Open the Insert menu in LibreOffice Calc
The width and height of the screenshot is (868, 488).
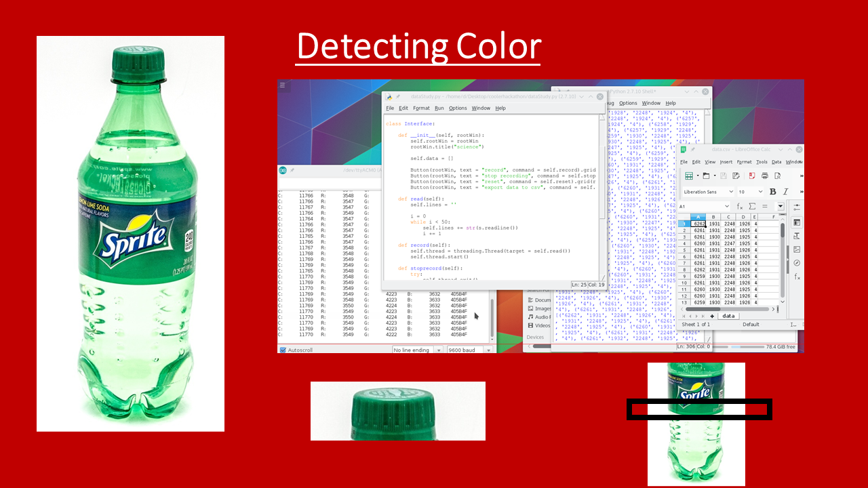click(726, 162)
